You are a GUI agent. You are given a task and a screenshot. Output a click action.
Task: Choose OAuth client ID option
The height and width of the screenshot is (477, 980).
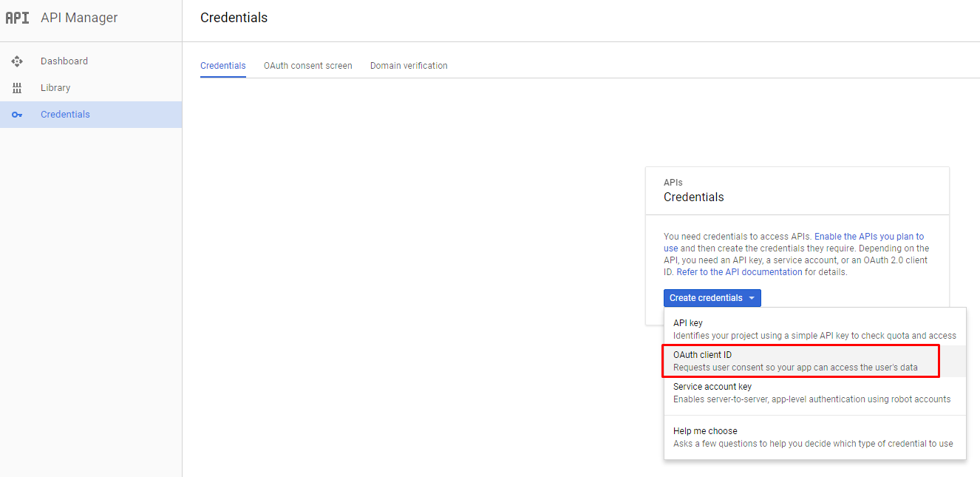(815, 361)
